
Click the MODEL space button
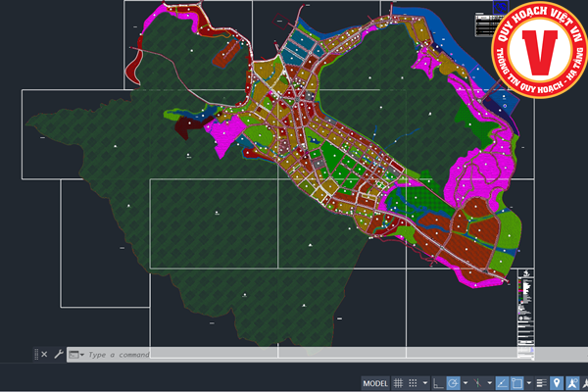(x=375, y=382)
